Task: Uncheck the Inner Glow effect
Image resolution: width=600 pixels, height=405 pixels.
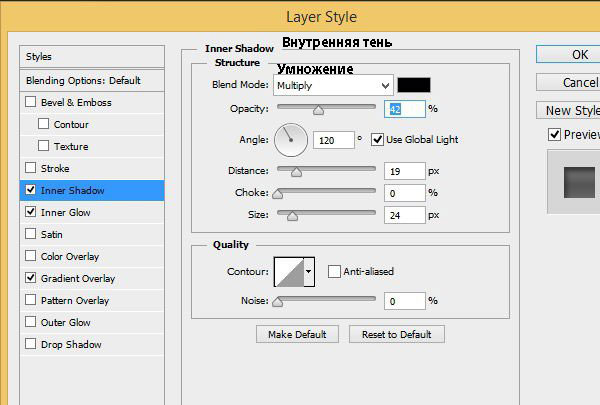Action: pos(31,212)
